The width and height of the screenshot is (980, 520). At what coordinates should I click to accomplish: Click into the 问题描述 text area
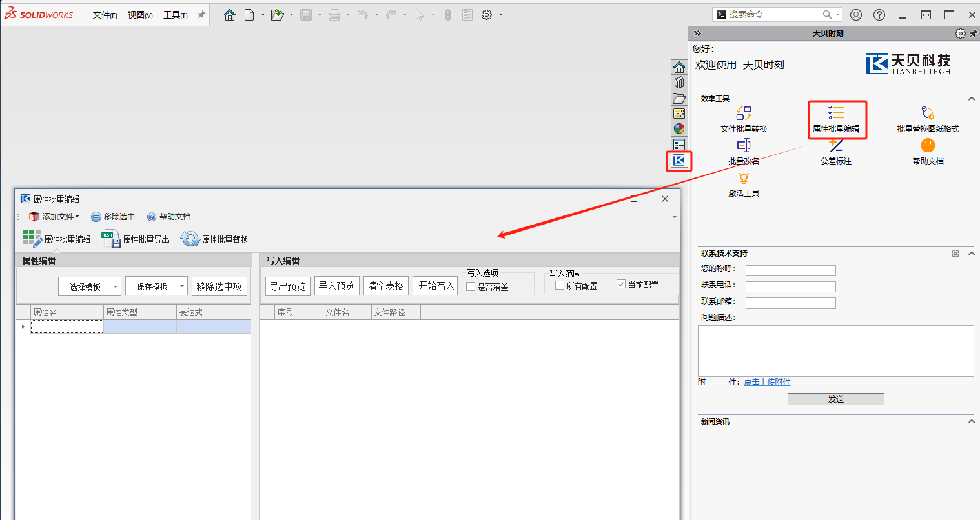(x=836, y=351)
